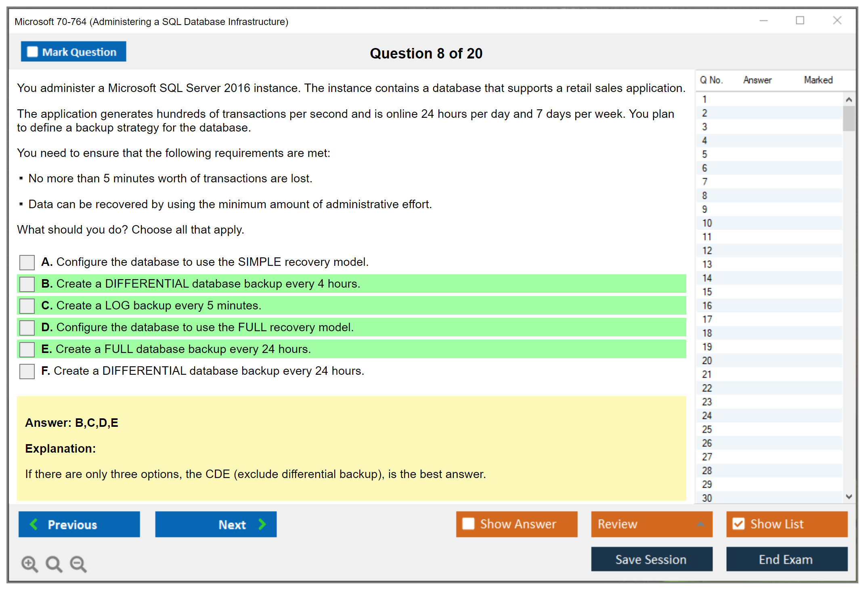Click the green left arrow on Previous
Viewport: 868px width, 593px height.
pos(34,524)
